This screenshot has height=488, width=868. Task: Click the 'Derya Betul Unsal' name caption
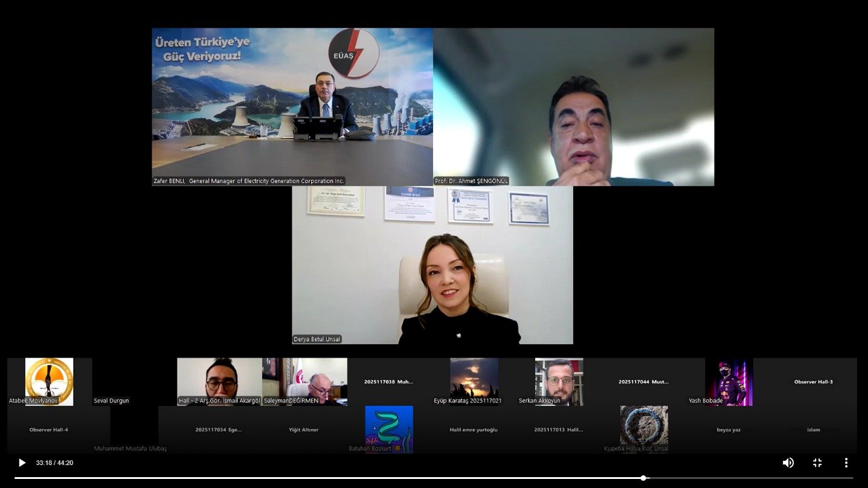(317, 339)
